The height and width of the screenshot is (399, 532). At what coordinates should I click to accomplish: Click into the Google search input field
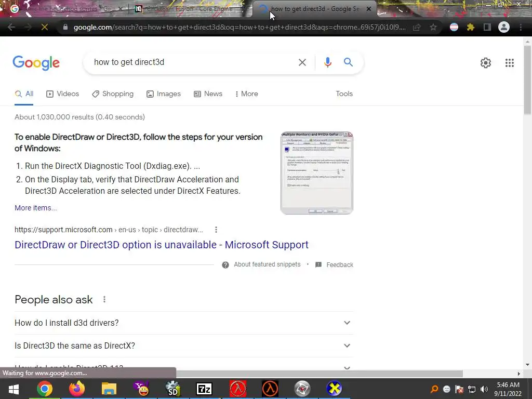click(193, 62)
